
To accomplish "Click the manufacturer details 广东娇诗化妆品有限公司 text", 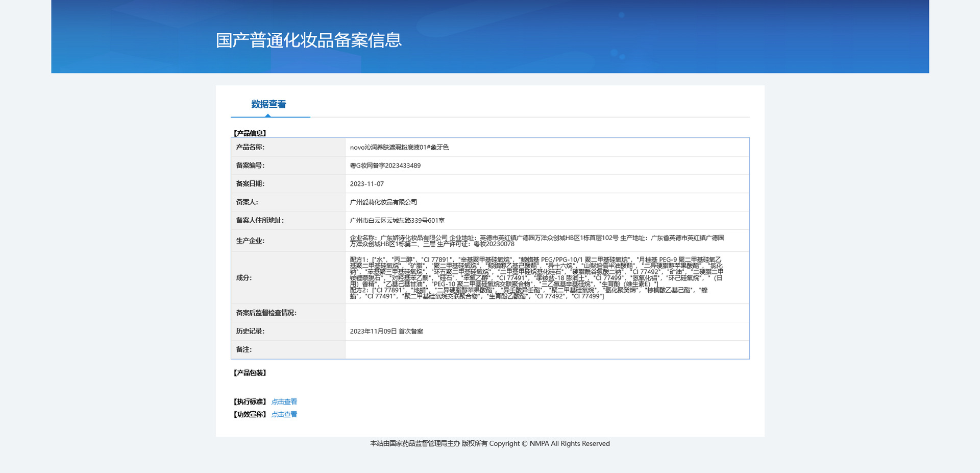I will tap(537, 241).
